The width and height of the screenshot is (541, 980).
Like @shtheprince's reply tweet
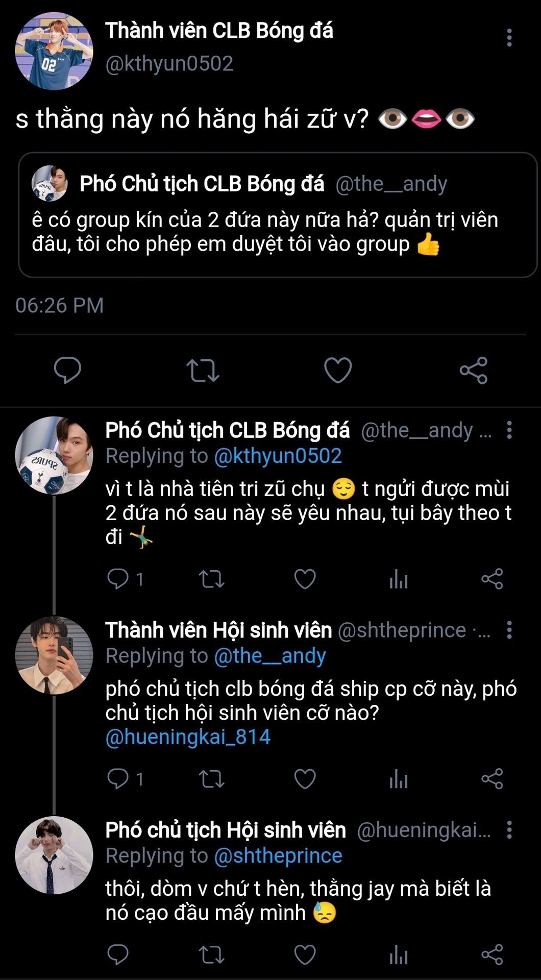click(305, 779)
